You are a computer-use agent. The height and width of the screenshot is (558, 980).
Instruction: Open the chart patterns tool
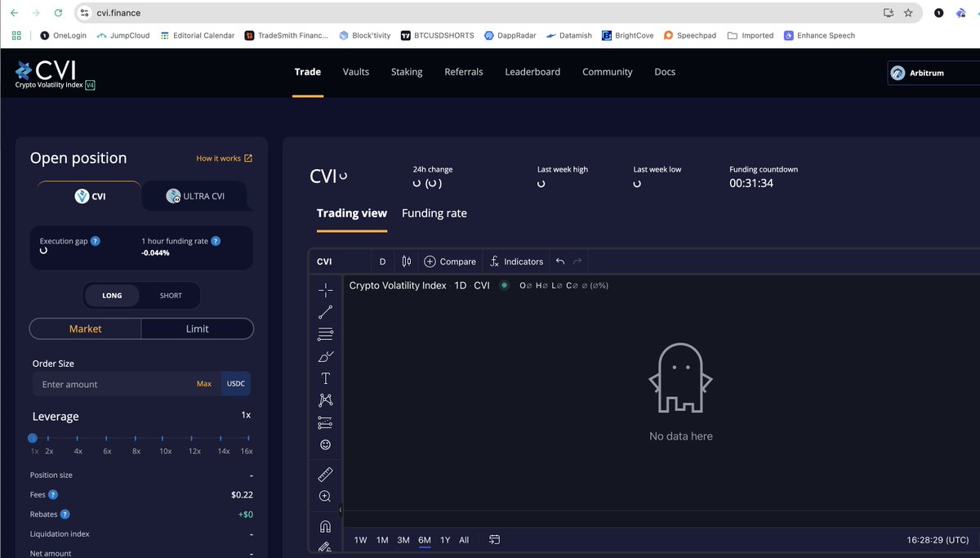(x=325, y=400)
